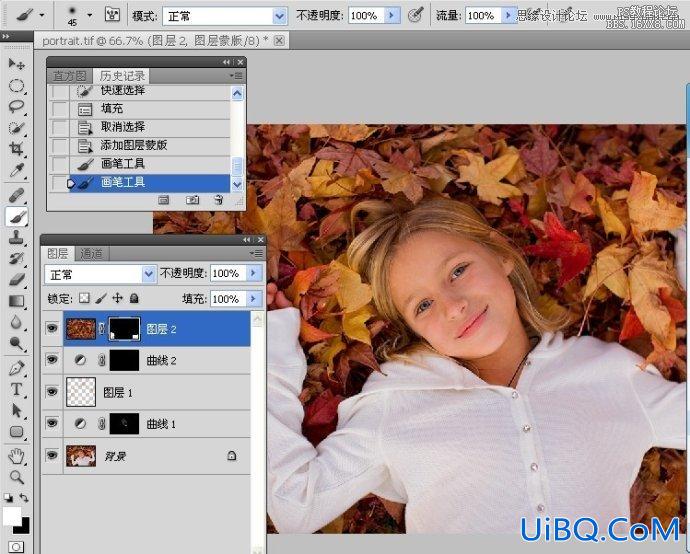The image size is (690, 554).
Task: Hide the 背景 layer
Action: [52, 455]
